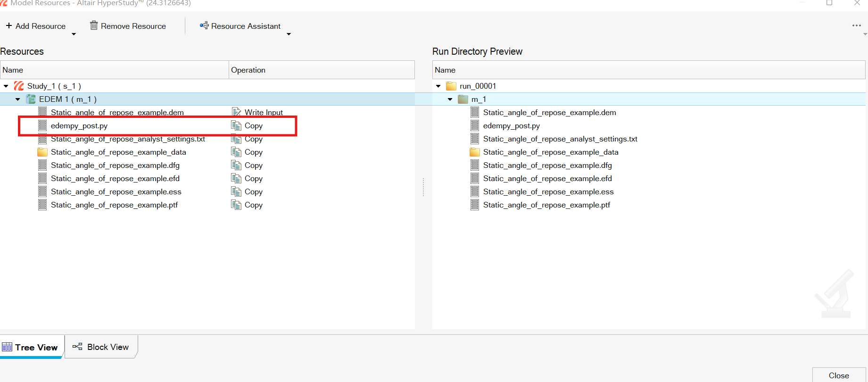Switch to the Tree View tab
This screenshot has width=868, height=382.
click(31, 347)
